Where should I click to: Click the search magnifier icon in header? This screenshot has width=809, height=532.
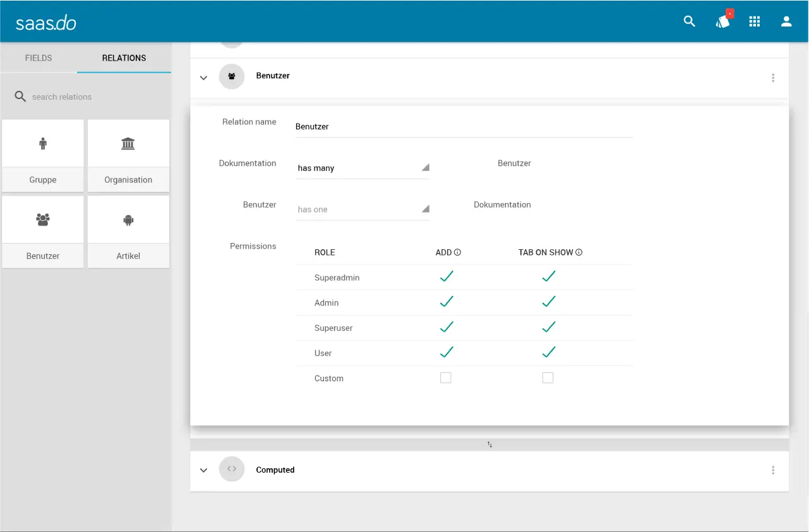pos(689,21)
